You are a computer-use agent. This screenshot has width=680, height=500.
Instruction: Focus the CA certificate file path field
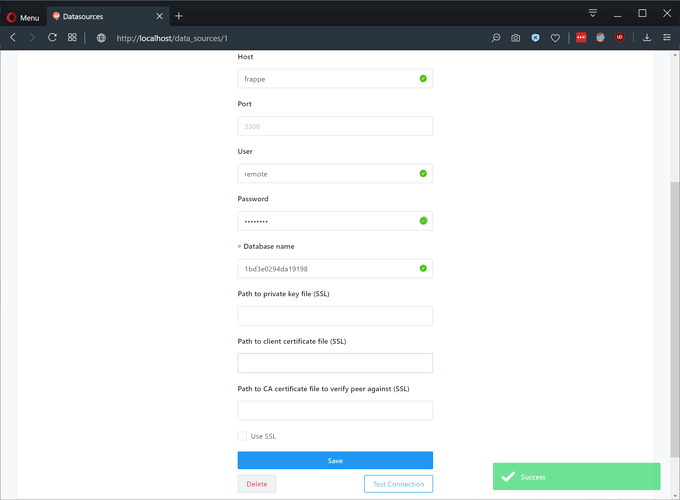tap(335, 411)
